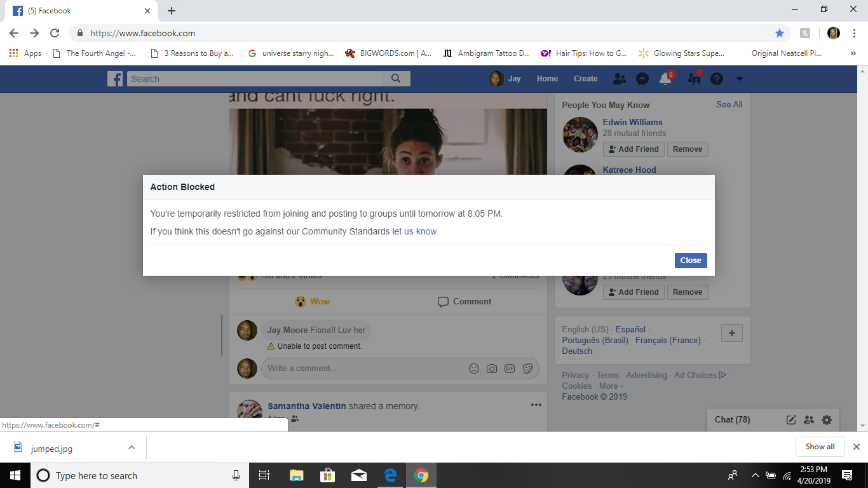Screen dimensions: 868x488
Task: Go to Home in Facebook navbar
Action: tap(547, 79)
